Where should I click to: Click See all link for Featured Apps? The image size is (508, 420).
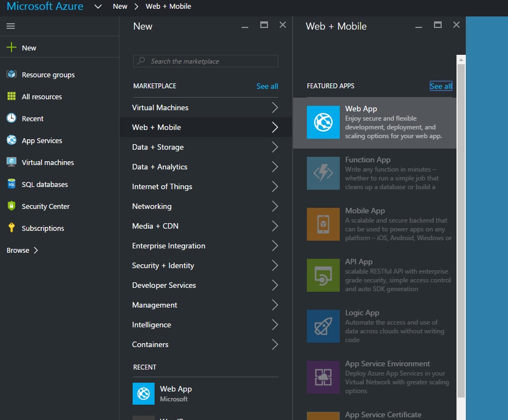click(x=441, y=86)
